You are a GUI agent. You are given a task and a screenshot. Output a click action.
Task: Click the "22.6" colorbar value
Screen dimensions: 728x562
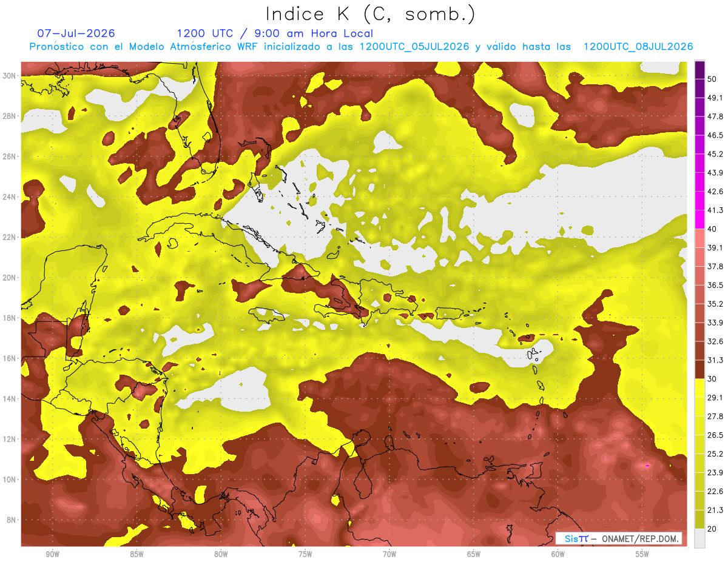click(715, 491)
